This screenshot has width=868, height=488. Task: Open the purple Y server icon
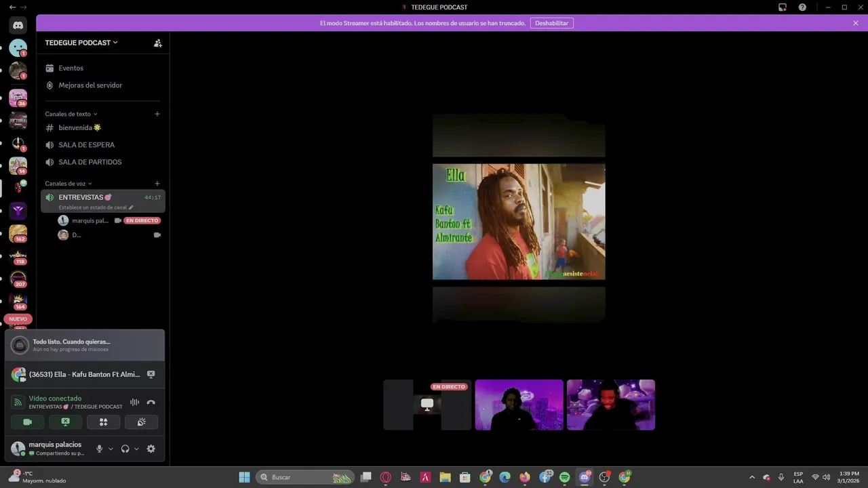click(18, 211)
